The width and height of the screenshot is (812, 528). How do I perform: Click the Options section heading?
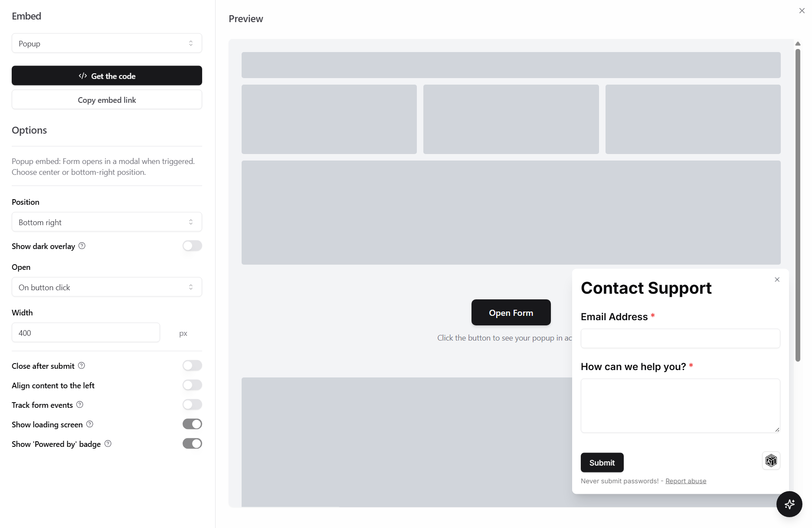point(29,130)
